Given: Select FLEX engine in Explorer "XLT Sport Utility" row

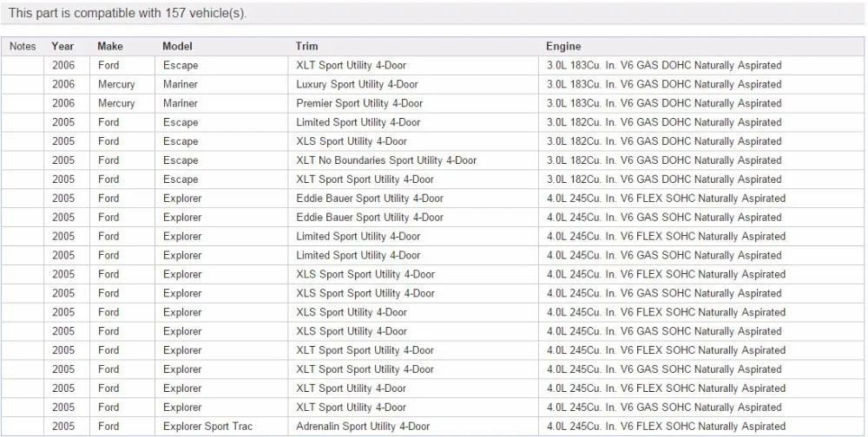Looking at the screenshot, I should pyautogui.click(x=666, y=388).
